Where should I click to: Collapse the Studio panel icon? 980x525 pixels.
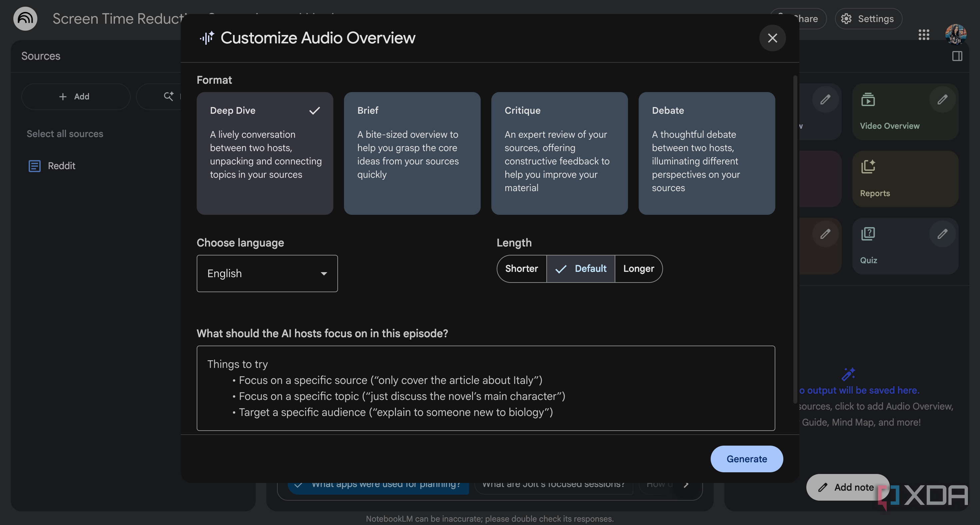957,56
